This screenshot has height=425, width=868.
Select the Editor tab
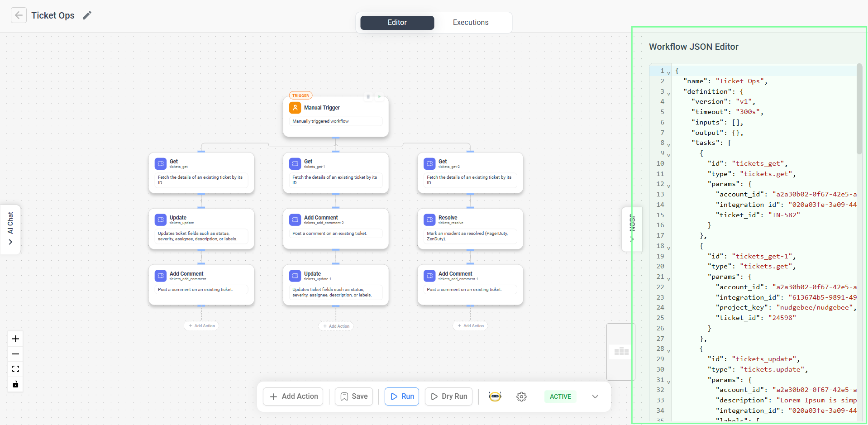(397, 22)
